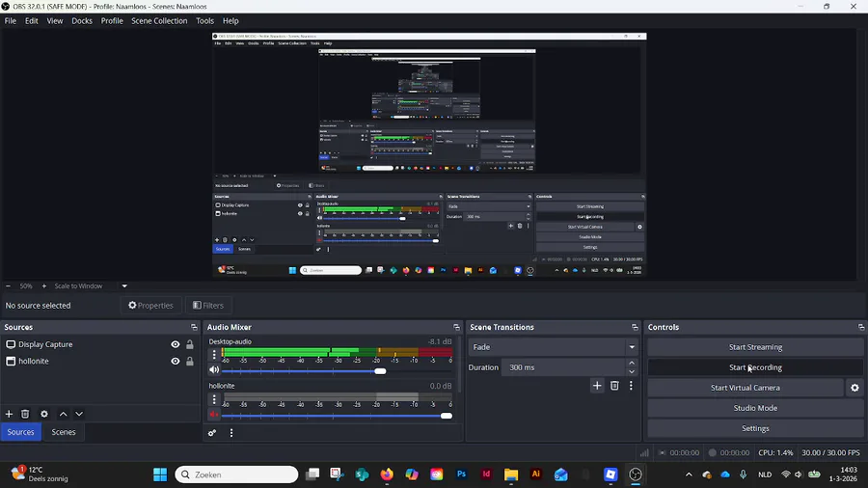Hide hollonite source with eye icon

[x=175, y=361]
